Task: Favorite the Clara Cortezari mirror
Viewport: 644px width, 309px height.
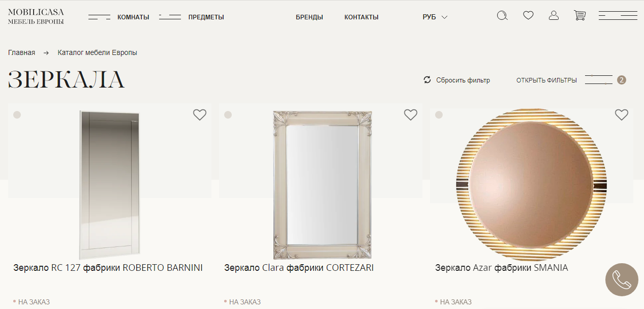Action: [411, 115]
